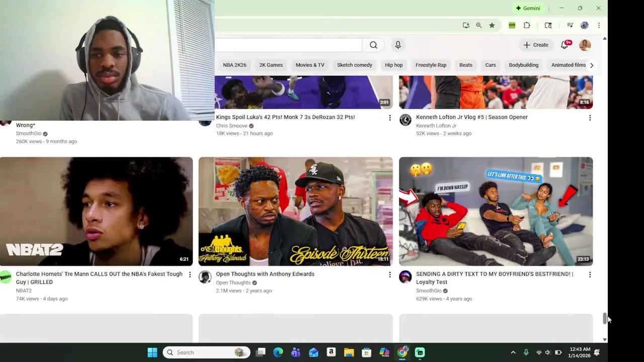644x362 pixels.
Task: Open Amazon app from taskbar
Action: coord(331,352)
